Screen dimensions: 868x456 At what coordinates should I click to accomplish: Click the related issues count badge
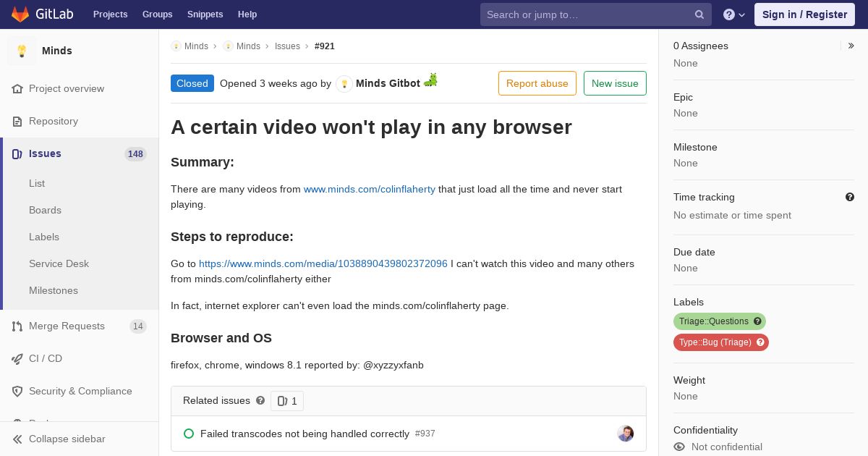[x=287, y=401]
